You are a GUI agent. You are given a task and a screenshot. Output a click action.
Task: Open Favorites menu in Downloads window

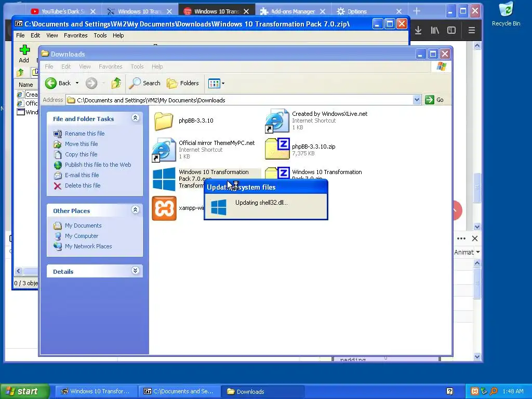(110, 66)
